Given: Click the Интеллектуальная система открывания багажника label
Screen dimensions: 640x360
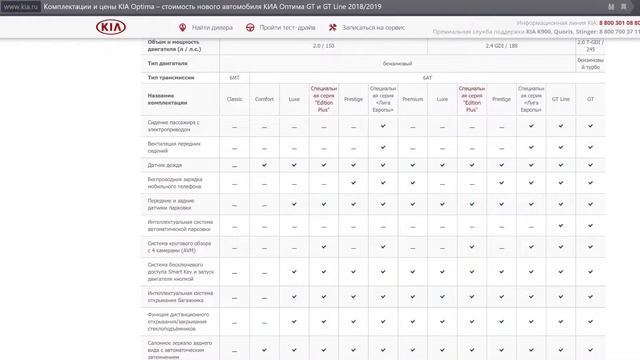Looking at the screenshot, I should 180,296.
